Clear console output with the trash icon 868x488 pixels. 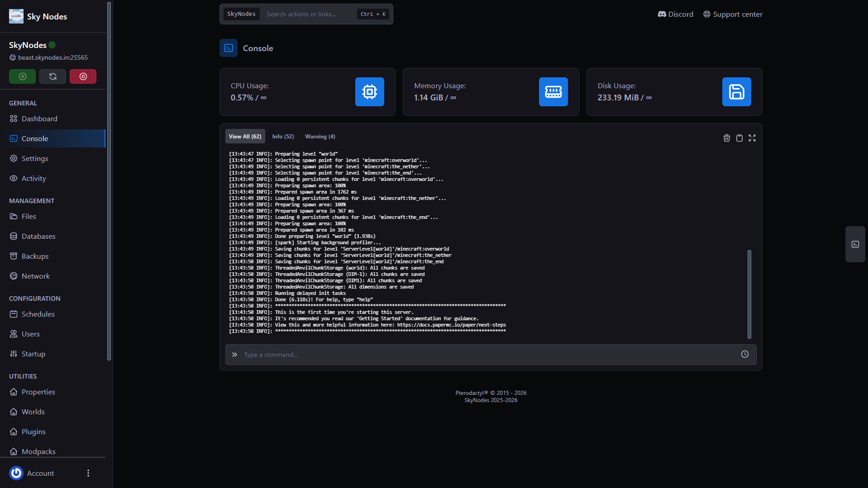click(x=727, y=138)
